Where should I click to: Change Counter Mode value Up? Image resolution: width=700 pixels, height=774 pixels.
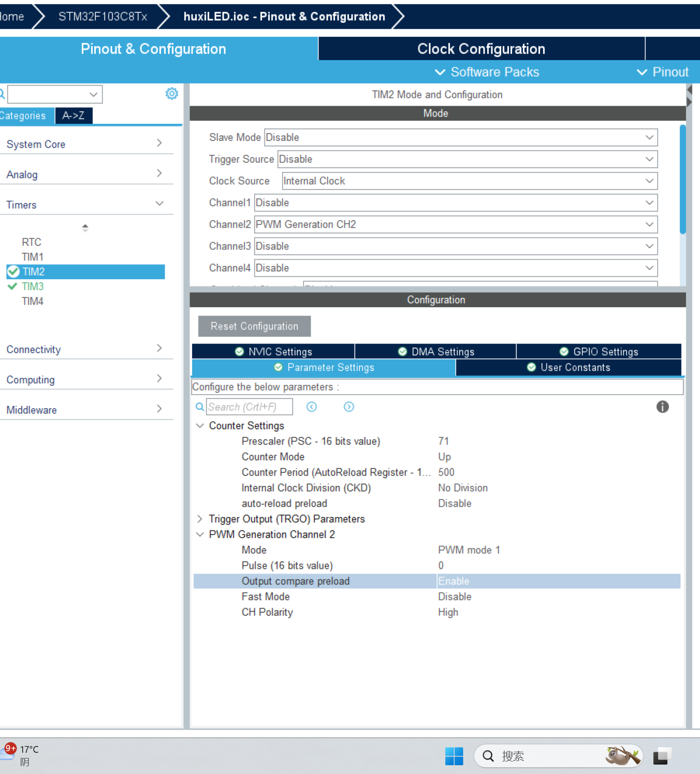[445, 456]
